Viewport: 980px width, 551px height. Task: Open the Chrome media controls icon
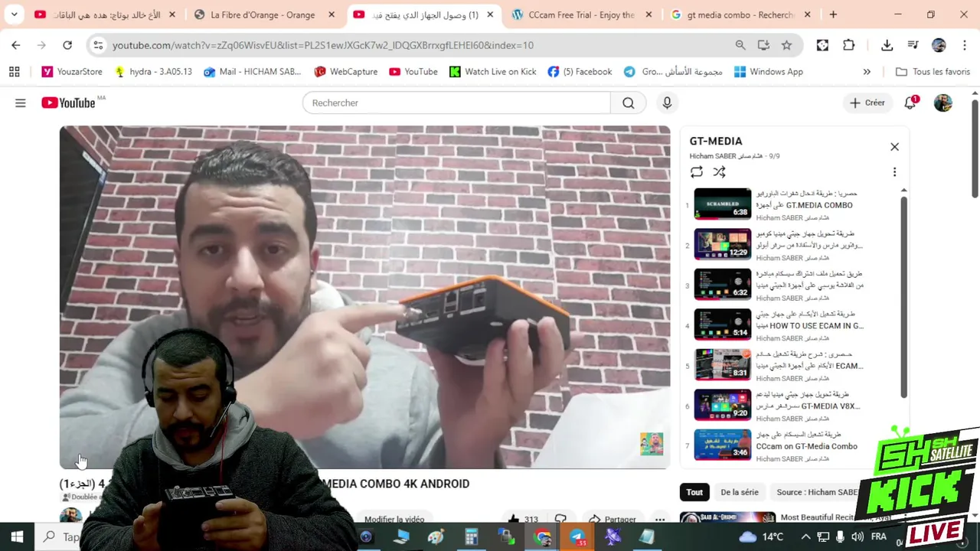point(913,45)
